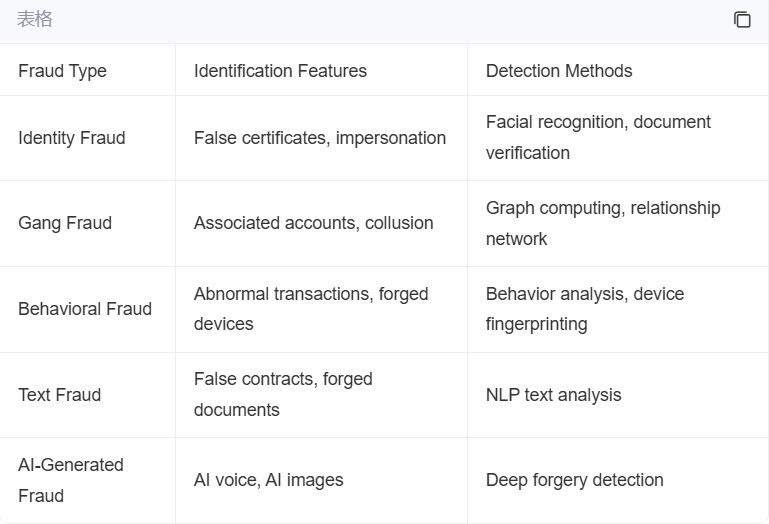This screenshot has width=769, height=524.
Task: Select the Detection Methods column header
Action: coord(617,70)
